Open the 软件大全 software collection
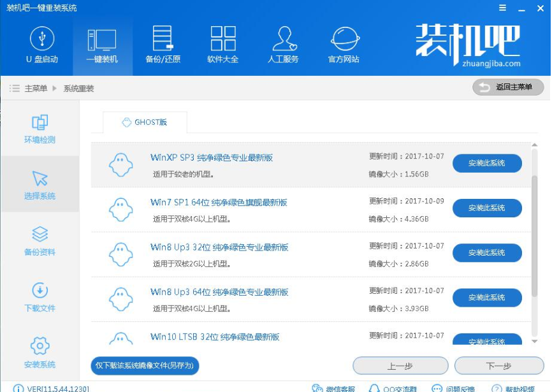 223,45
